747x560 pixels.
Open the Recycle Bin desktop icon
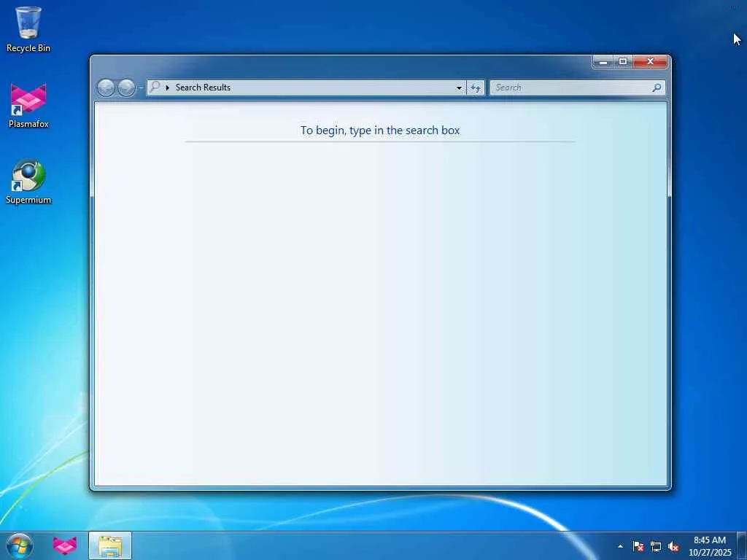tap(28, 29)
